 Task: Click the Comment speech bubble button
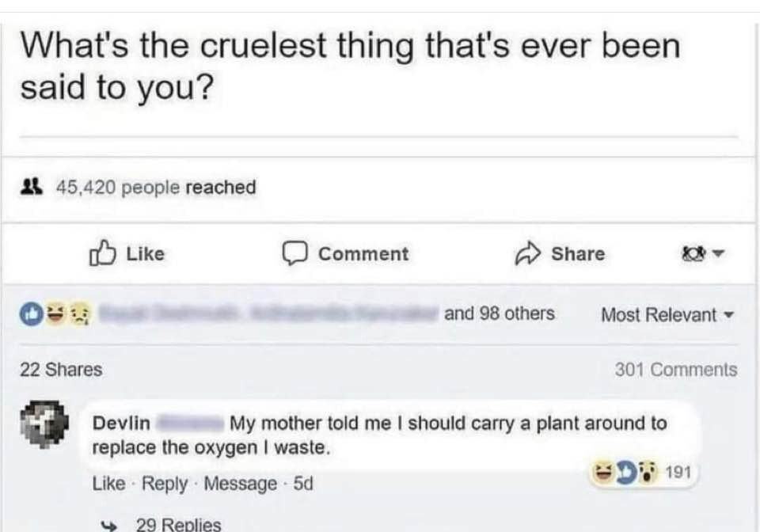(347, 254)
